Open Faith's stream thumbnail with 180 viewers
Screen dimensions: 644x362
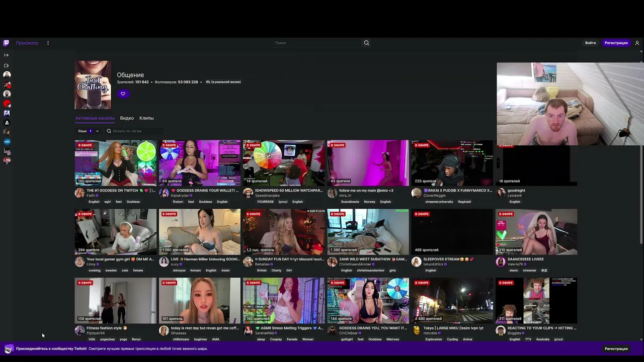116,163
